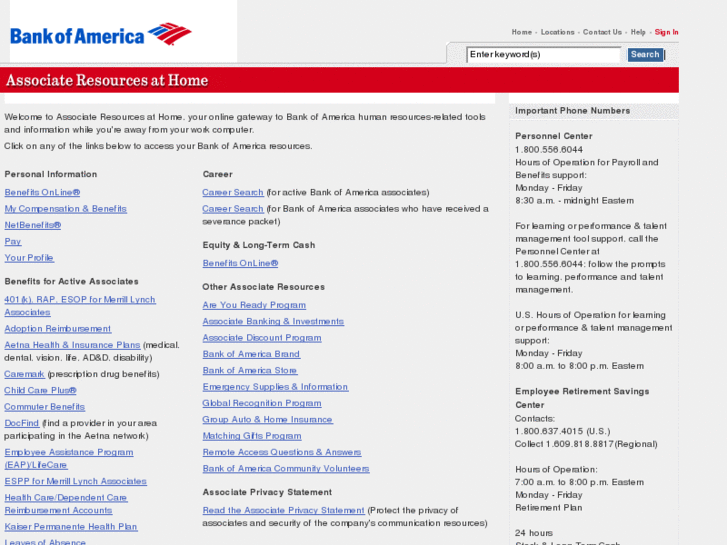Open Benefits OnLine under Personal Information
Image resolution: width=727 pixels, height=545 pixels.
click(x=42, y=192)
